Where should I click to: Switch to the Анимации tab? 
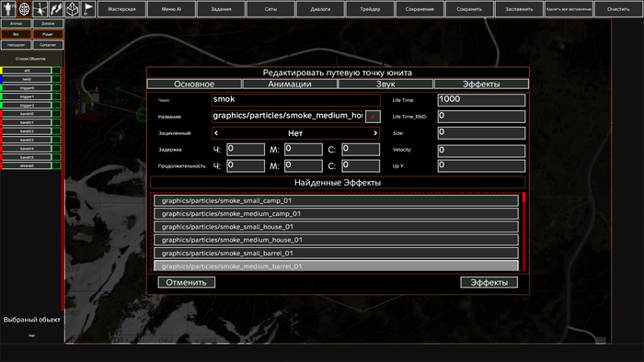(290, 84)
